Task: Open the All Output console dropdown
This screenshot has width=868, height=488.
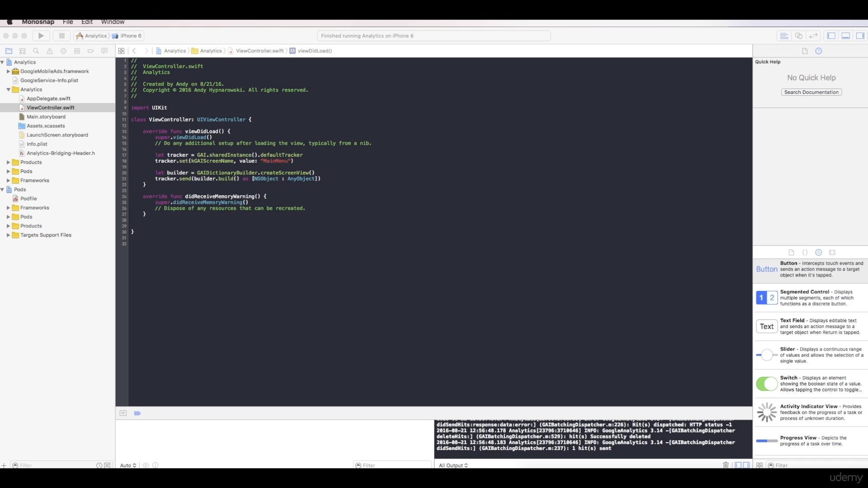Action: click(x=453, y=465)
